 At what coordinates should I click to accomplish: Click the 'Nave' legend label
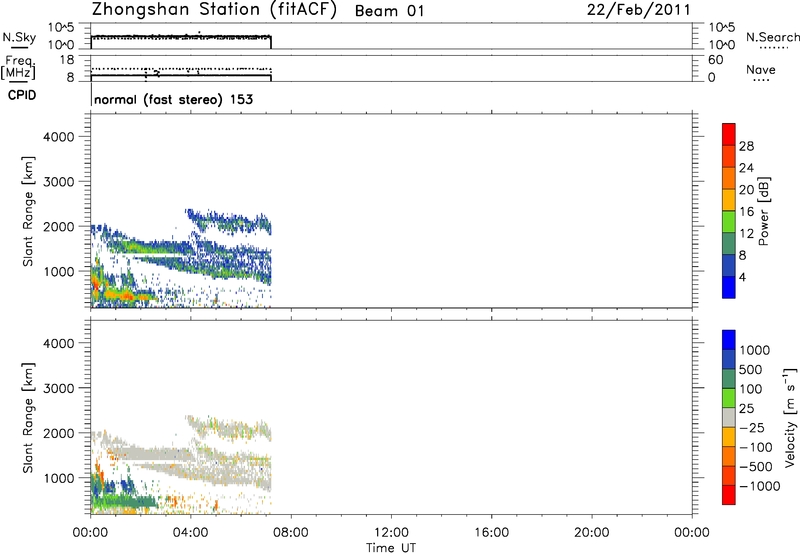tap(761, 69)
